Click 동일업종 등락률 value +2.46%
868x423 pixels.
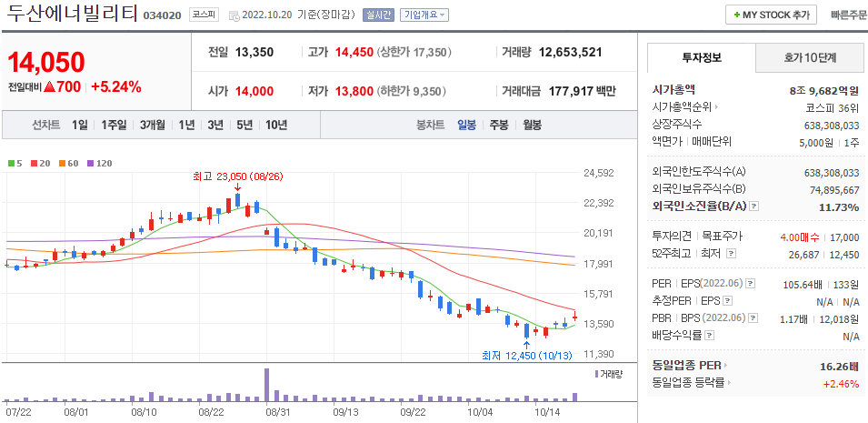pos(842,383)
